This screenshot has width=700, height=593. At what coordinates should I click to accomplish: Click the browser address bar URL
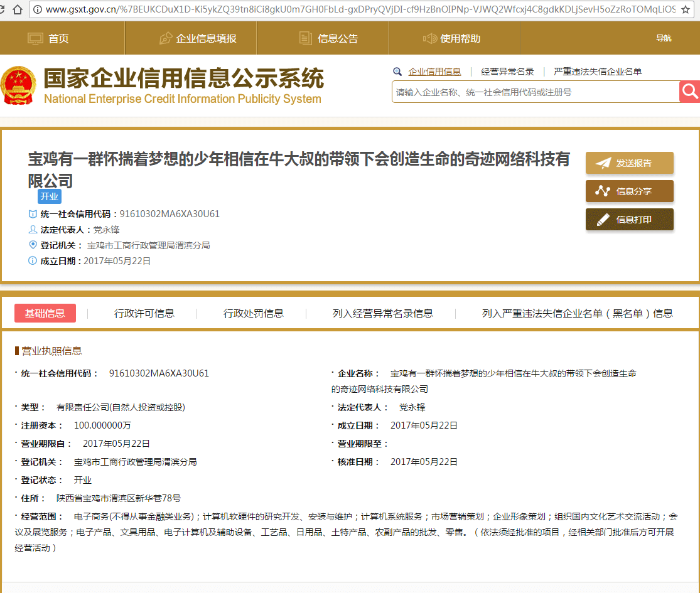click(360, 9)
